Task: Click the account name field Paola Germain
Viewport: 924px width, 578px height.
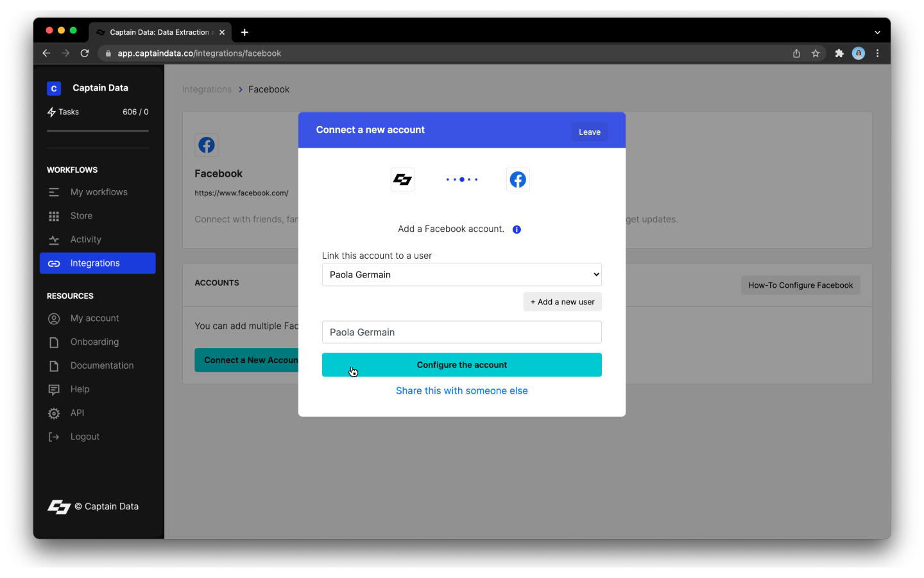Action: coord(462,332)
